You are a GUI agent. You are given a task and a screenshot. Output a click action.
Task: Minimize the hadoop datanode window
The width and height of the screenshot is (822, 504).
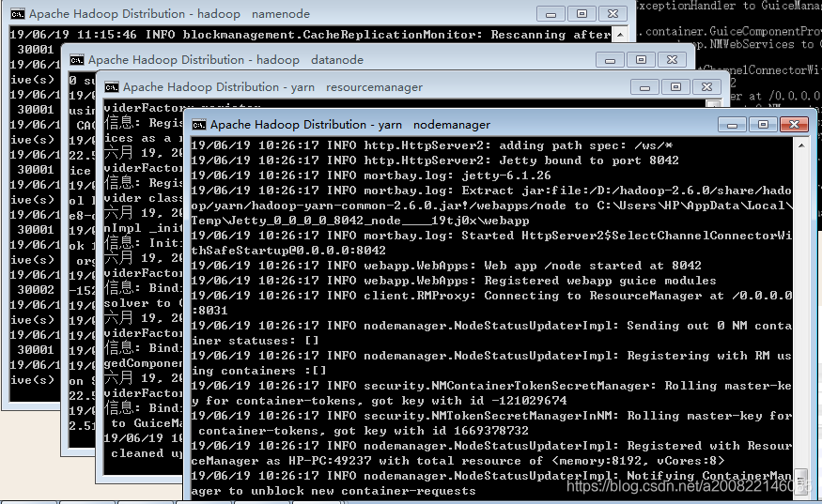click(611, 60)
